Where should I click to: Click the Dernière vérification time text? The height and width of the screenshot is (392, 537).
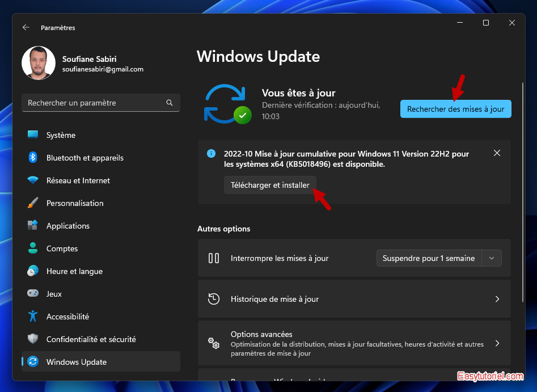click(321, 111)
